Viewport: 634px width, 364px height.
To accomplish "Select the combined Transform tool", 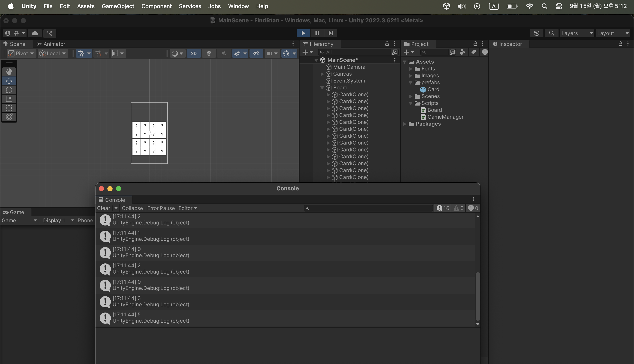I will click(x=9, y=117).
